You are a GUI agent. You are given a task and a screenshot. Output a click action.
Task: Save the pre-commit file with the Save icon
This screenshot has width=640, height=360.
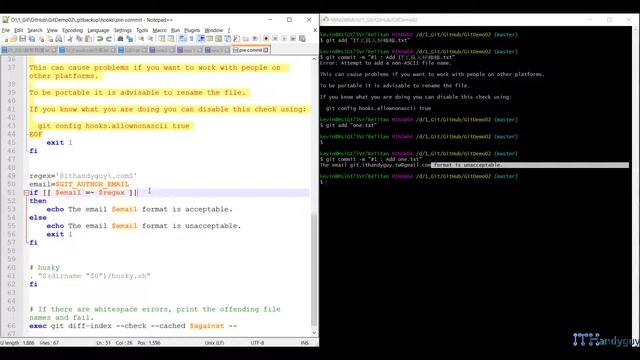(x=22, y=39)
